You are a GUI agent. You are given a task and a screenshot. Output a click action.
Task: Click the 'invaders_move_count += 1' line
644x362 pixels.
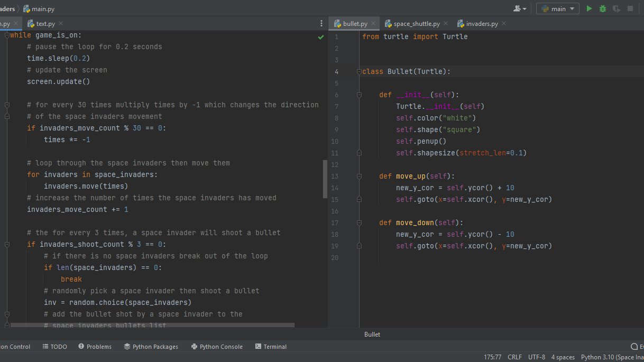[78, 209]
